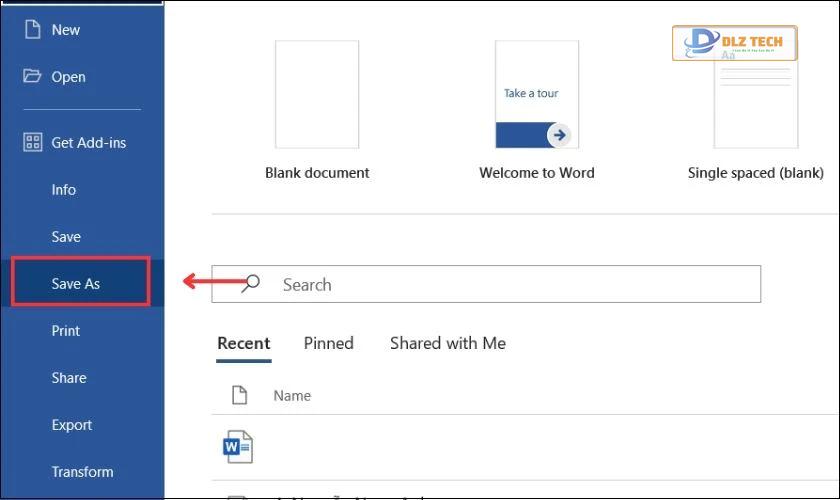Click the Open folder icon
Image resolution: width=840 pixels, height=500 pixels.
click(x=32, y=76)
